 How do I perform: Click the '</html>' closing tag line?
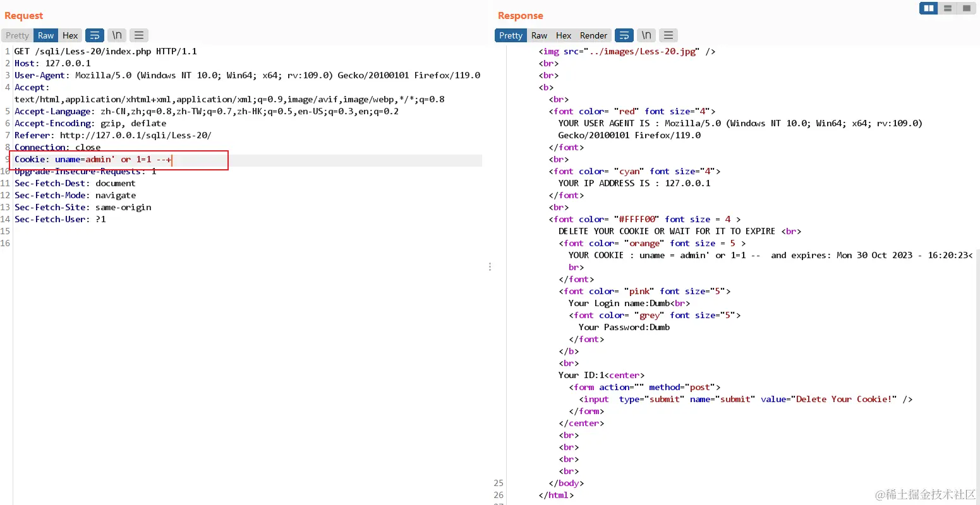[x=556, y=495]
